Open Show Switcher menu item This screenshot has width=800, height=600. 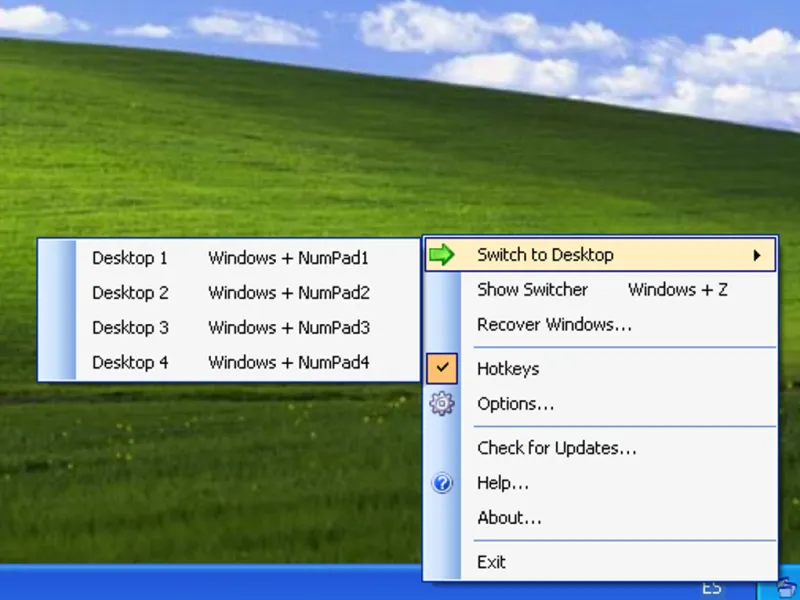601,289
